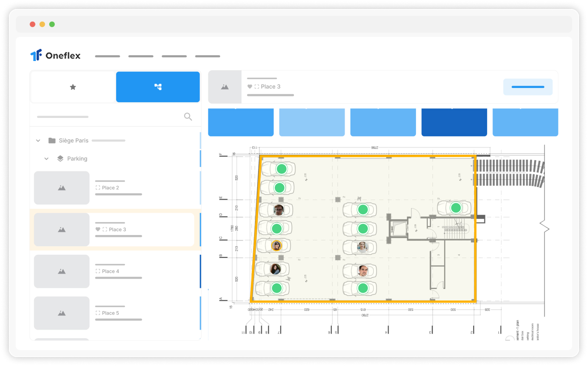Click the frame icon beside sidebar Place 3
The height and width of the screenshot is (366, 588).
pos(105,230)
